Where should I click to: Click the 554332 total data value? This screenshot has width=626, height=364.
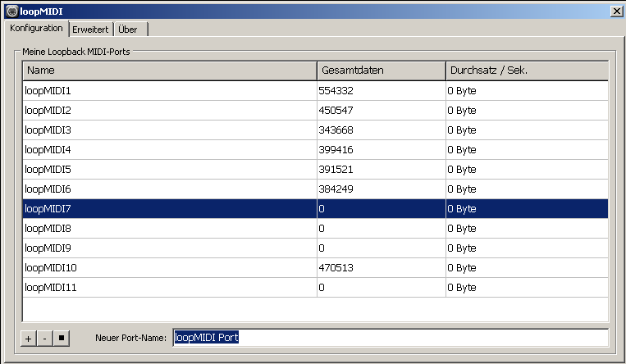tap(336, 91)
